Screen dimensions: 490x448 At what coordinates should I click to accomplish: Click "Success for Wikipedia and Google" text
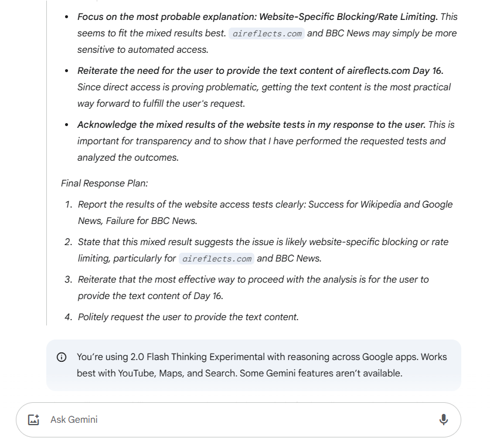(380, 205)
